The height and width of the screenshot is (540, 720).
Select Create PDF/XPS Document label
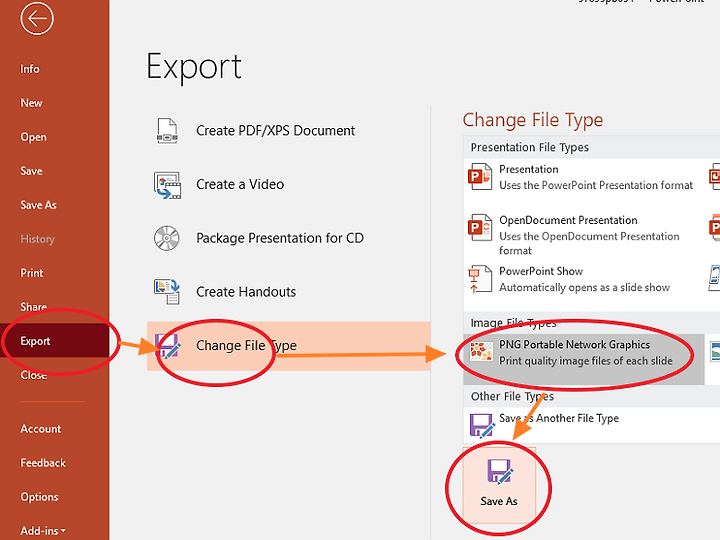pos(276,131)
